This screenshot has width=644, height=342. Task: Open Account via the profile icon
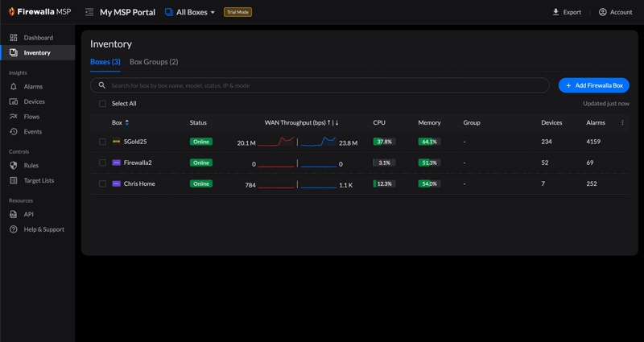pos(602,12)
